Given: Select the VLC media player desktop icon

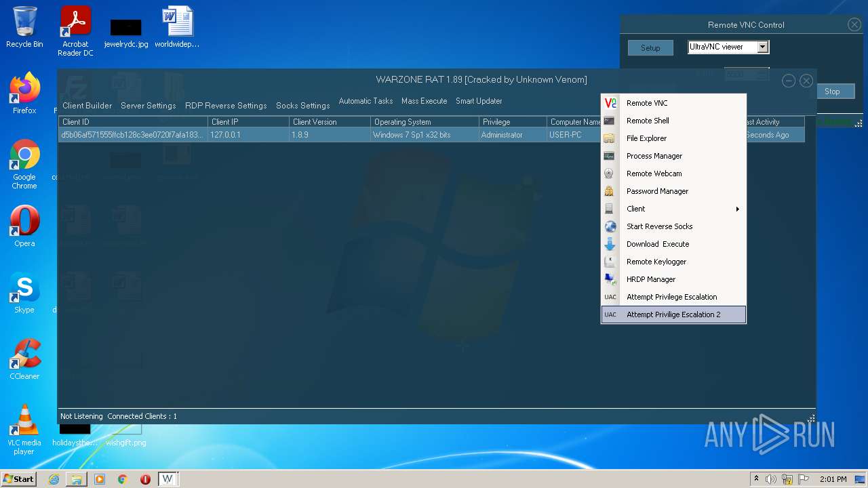Looking at the screenshot, I should click(x=24, y=430).
